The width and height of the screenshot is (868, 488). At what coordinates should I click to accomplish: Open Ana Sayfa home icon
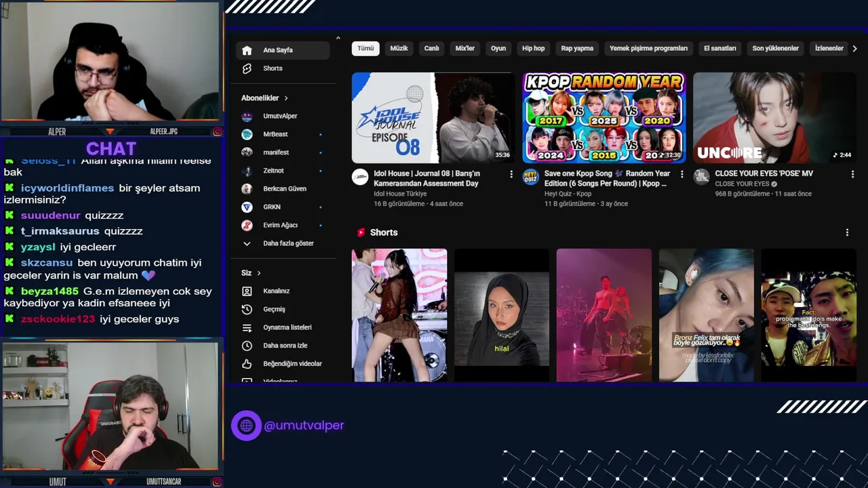247,50
